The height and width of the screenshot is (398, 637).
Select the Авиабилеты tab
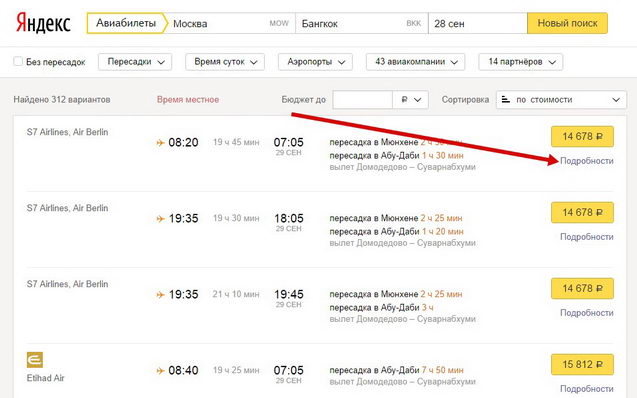point(126,23)
